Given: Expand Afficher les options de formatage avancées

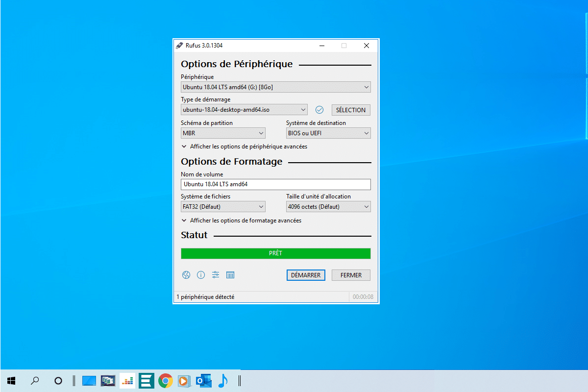Looking at the screenshot, I should point(242,220).
